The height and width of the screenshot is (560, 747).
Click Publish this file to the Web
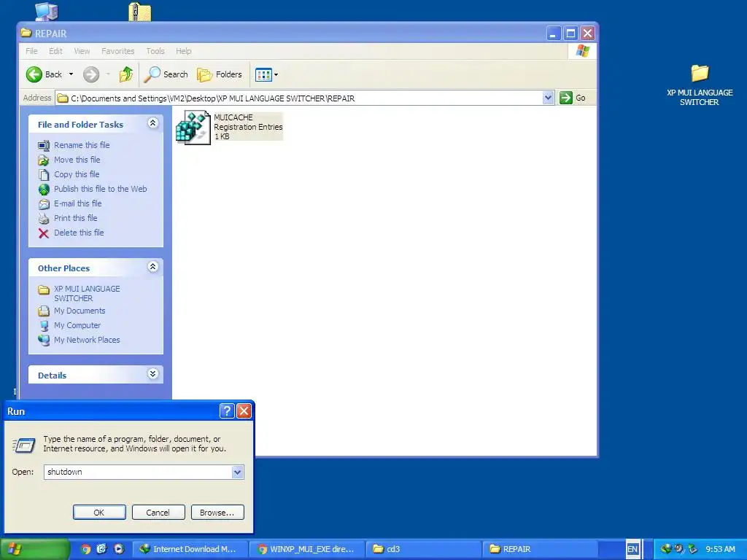pyautogui.click(x=100, y=189)
